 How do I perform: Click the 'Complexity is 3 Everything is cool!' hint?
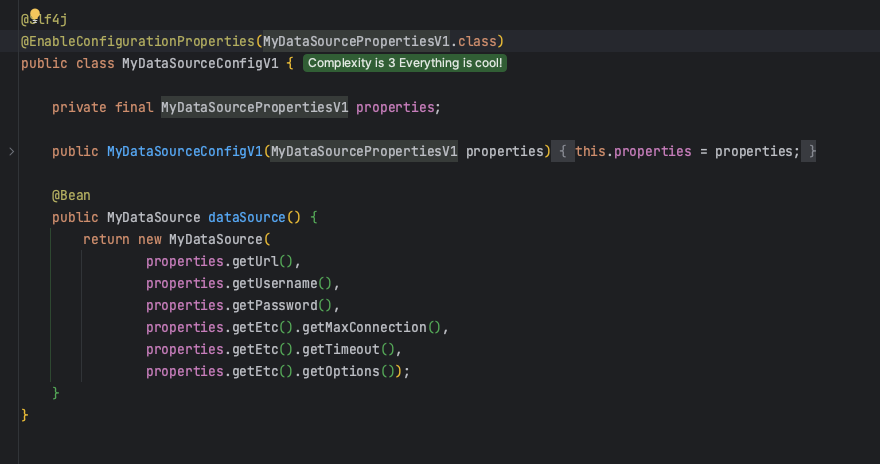[405, 63]
